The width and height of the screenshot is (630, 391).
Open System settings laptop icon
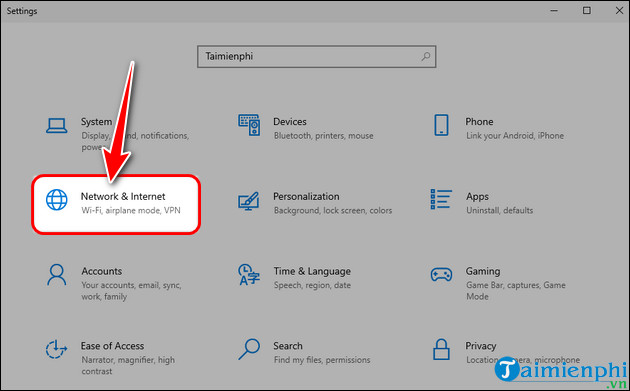[56, 125]
